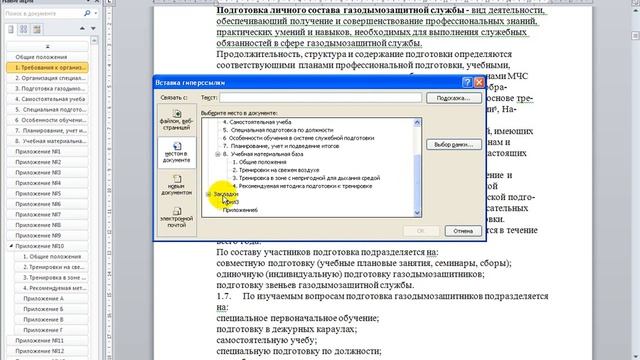Screen dimensions: 640x360
Task: Select the 'Закладки' node label in dialog
Action: pos(226,194)
